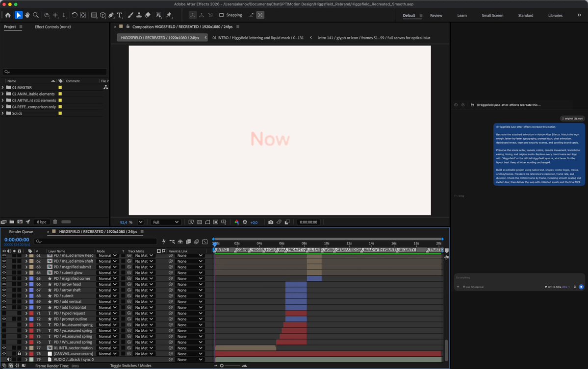Select the Pen tool
Viewport: 588px width, 369px height.
coord(111,15)
